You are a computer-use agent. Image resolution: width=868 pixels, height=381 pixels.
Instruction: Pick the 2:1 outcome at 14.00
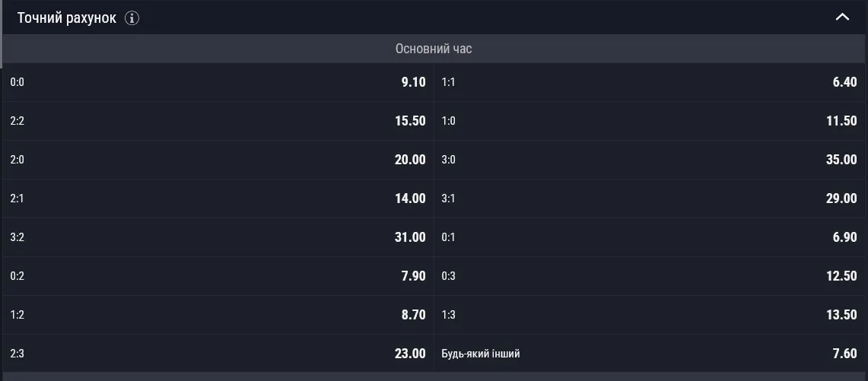[x=218, y=198]
